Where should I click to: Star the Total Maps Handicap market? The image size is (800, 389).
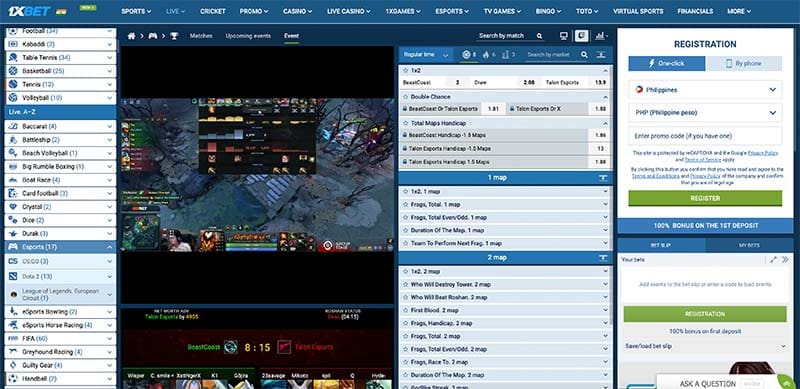405,123
